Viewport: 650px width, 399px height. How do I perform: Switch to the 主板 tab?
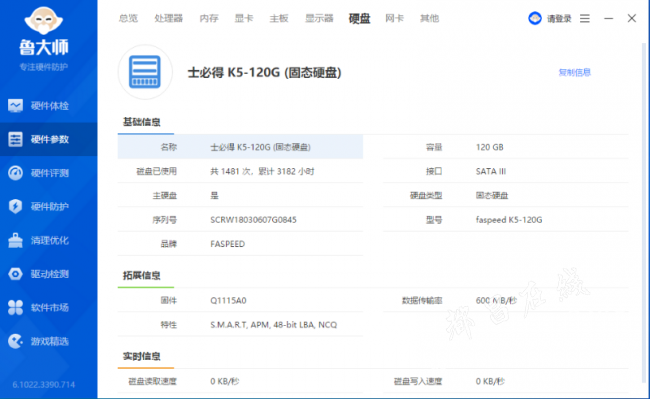(279, 18)
